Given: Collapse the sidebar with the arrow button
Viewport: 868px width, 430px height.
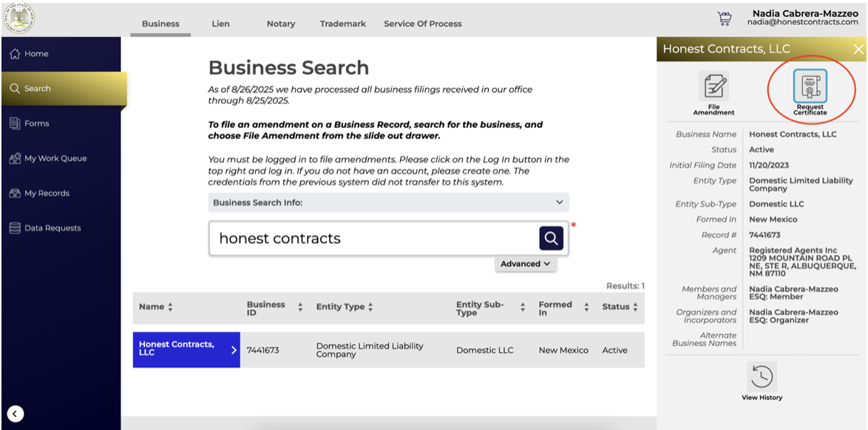Looking at the screenshot, I should pyautogui.click(x=16, y=414).
